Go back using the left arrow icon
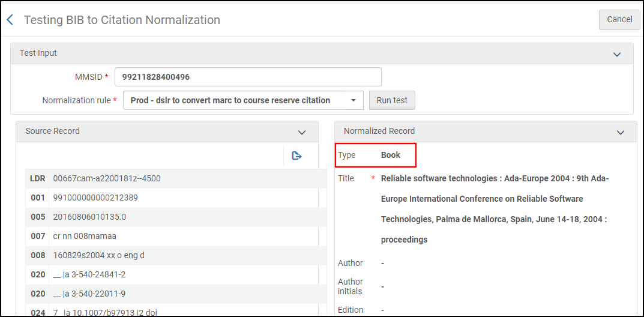This screenshot has height=317, width=644. pyautogui.click(x=10, y=20)
